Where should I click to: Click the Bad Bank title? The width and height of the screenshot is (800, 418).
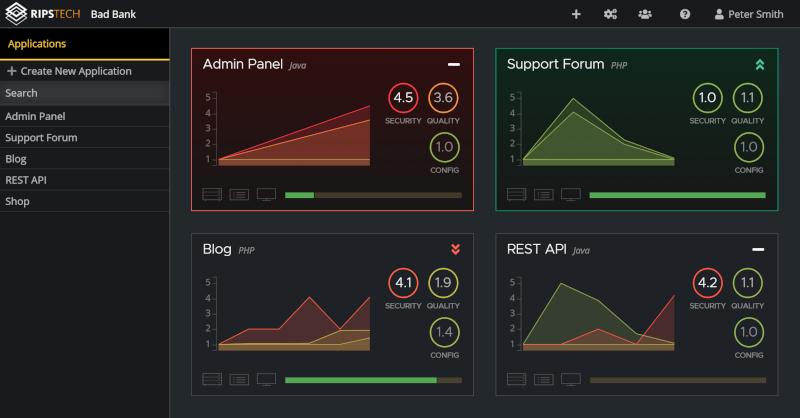[113, 14]
